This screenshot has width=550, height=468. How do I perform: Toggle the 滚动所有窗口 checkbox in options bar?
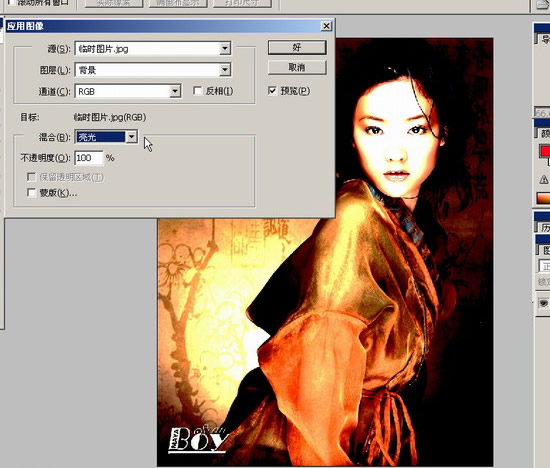(11, 2)
